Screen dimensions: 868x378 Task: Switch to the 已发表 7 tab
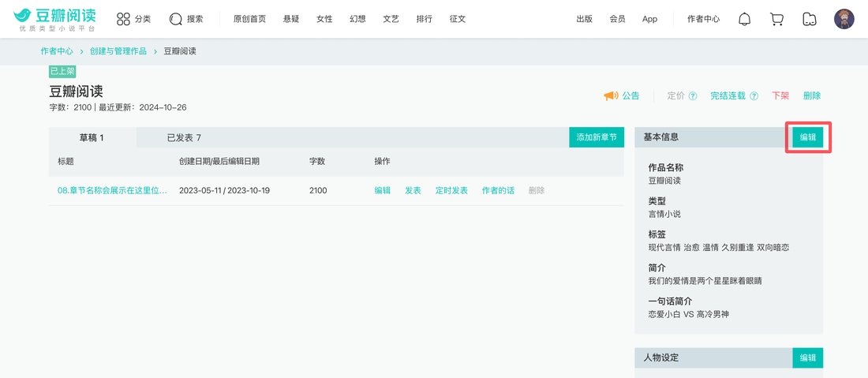(185, 137)
